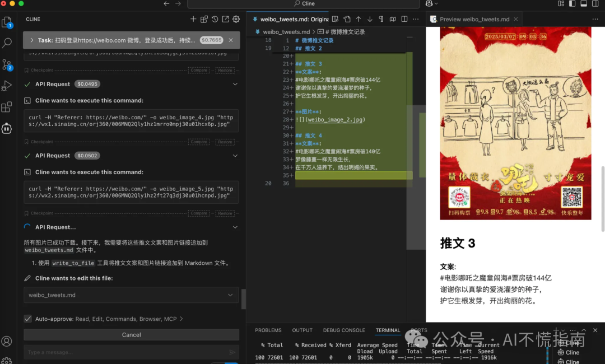Click Restore under the first Checkpoint
This screenshot has width=605, height=364.
225,70
